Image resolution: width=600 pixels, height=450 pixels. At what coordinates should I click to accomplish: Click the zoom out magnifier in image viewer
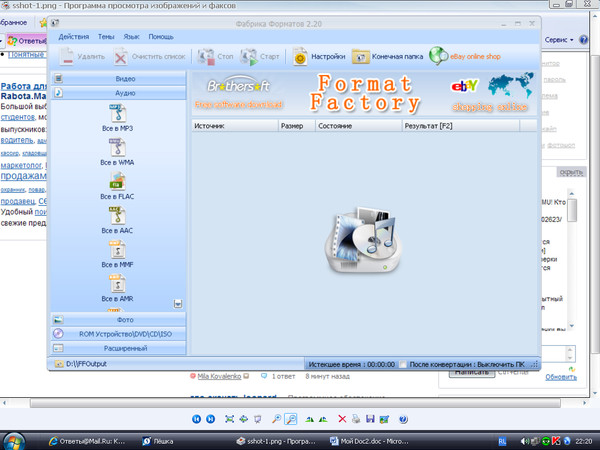tap(291, 419)
